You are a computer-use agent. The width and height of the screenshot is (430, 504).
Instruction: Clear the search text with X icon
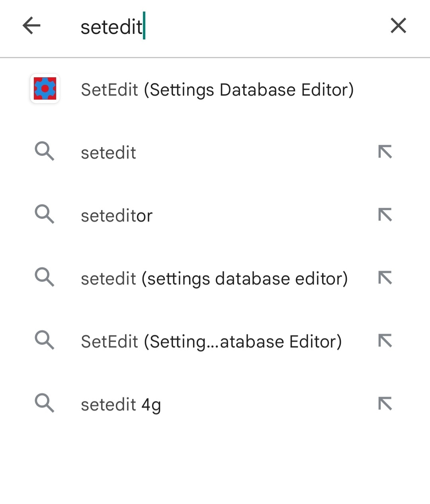point(398,26)
